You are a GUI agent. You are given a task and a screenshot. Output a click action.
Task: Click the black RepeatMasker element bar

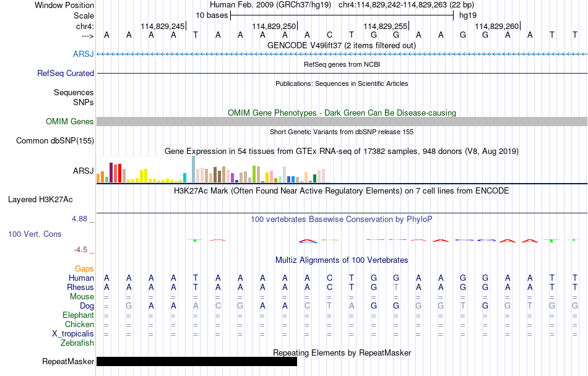(x=197, y=361)
